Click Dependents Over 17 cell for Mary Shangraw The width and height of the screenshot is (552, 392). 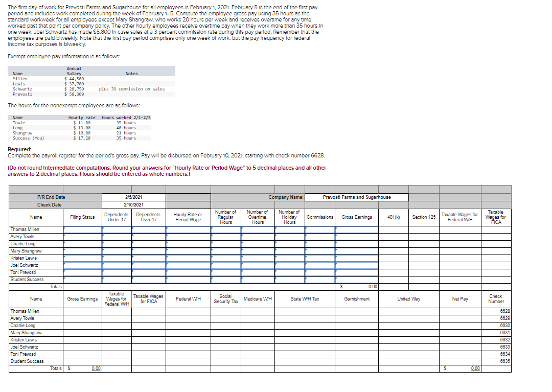(149, 251)
